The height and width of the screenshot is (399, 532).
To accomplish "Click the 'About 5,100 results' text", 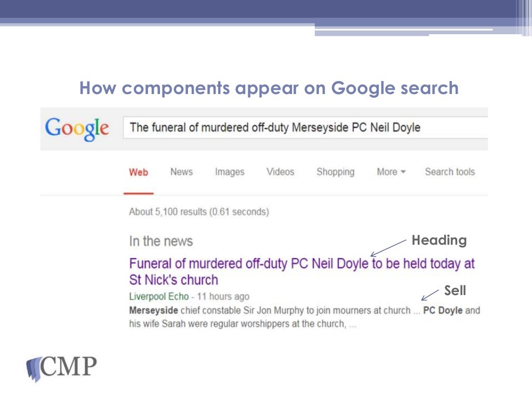I will coord(199,212).
